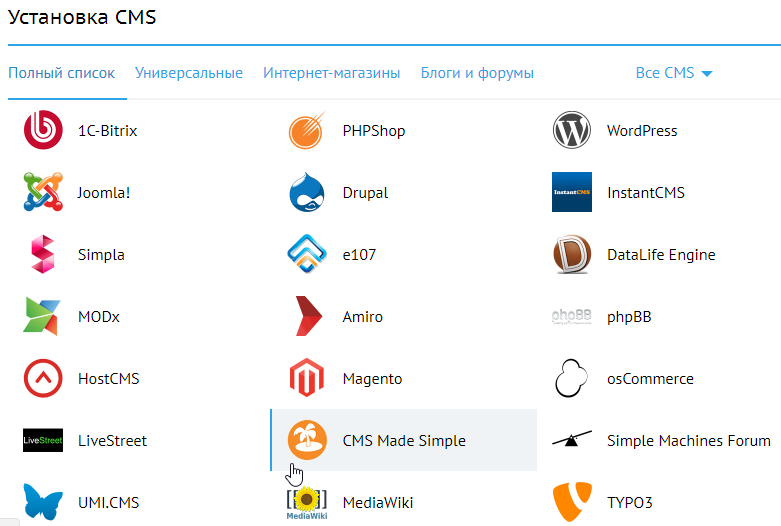This screenshot has width=781, height=526.
Task: Click the osCommerce outline logo icon
Action: click(x=571, y=378)
